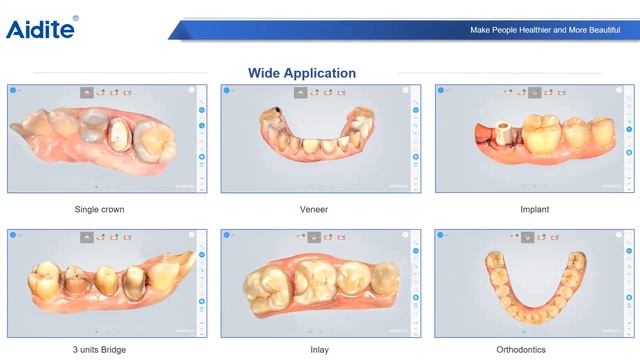Click the 'Implant' caption

coord(534,209)
